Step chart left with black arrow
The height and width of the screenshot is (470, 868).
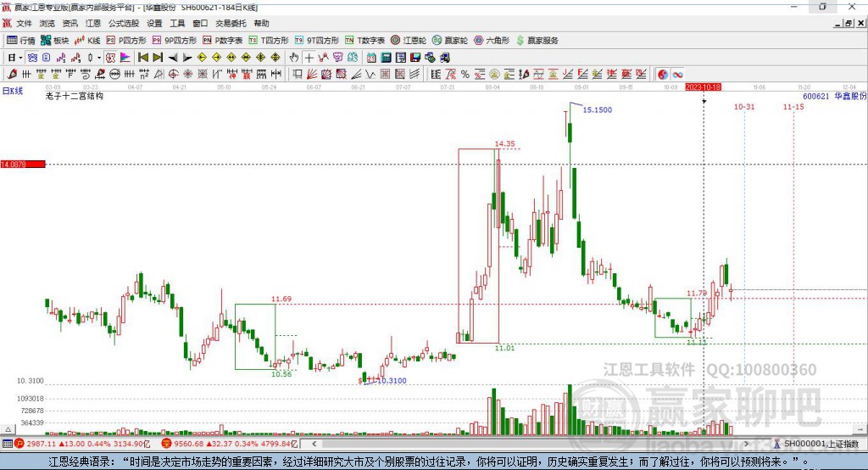point(173,58)
